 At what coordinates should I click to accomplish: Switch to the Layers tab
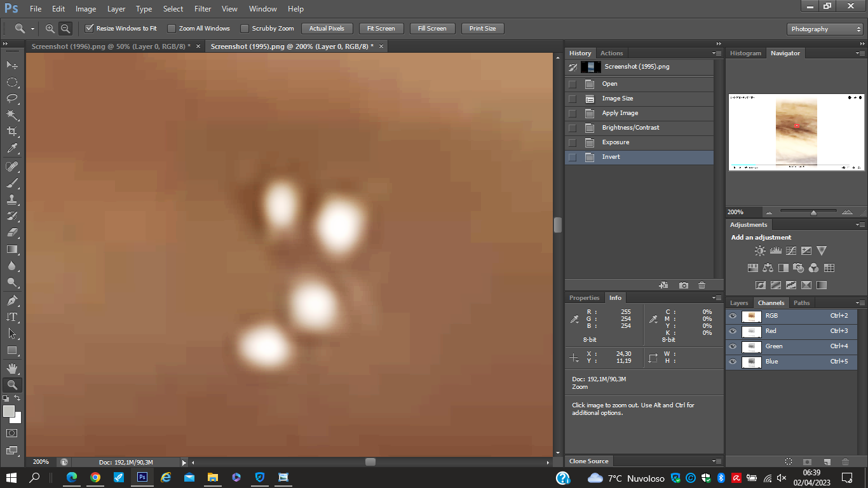pos(739,303)
